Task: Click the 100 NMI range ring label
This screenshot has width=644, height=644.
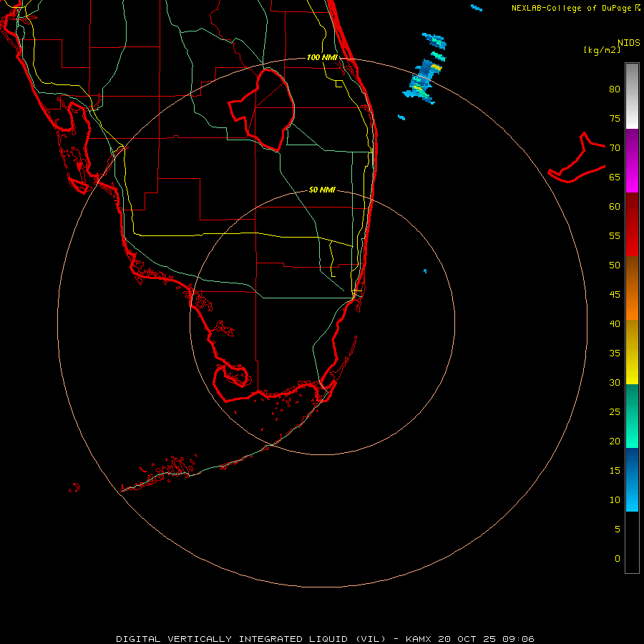Action: click(x=322, y=57)
